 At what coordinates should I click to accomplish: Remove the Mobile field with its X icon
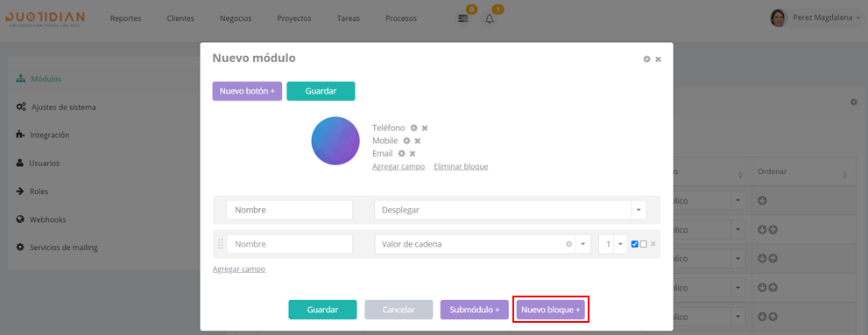pyautogui.click(x=418, y=141)
